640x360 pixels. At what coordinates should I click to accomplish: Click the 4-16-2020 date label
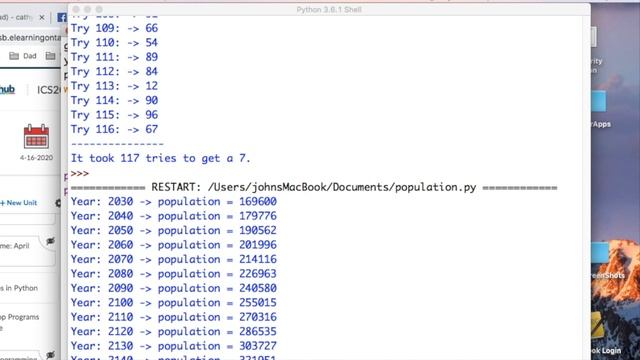pos(36,158)
